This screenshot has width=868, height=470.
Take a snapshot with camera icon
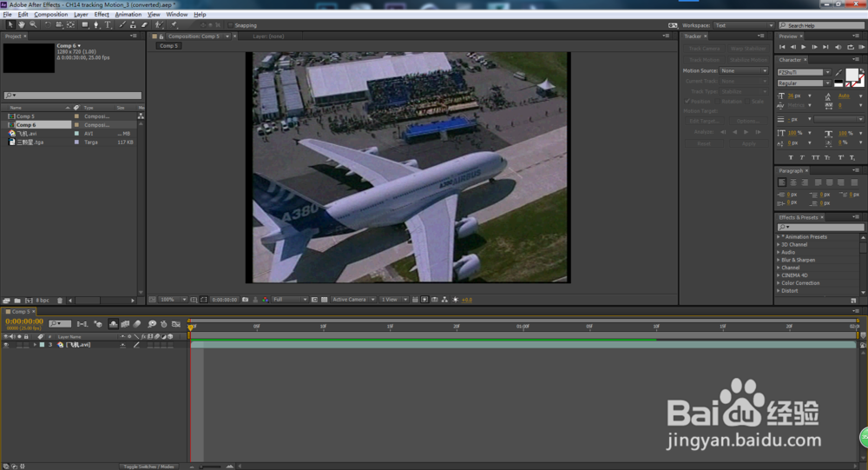coord(246,300)
